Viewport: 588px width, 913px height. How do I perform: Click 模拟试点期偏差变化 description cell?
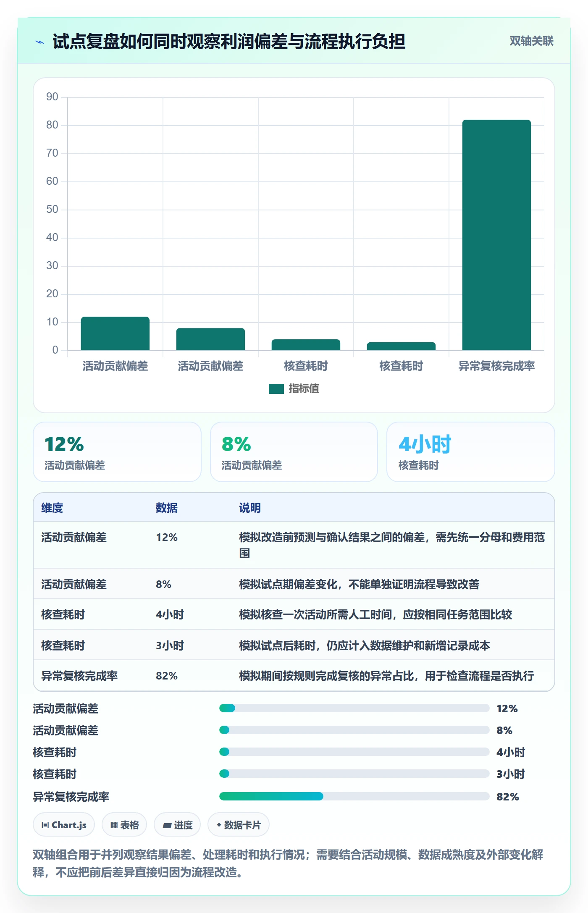[359, 584]
